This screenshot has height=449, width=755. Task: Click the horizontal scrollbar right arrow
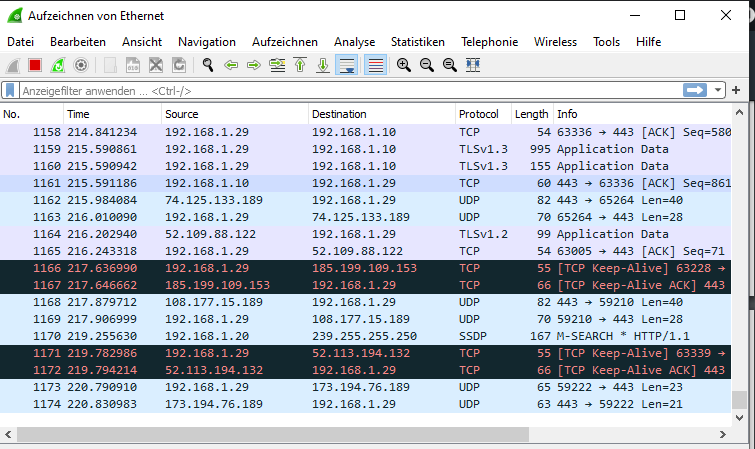pos(722,435)
